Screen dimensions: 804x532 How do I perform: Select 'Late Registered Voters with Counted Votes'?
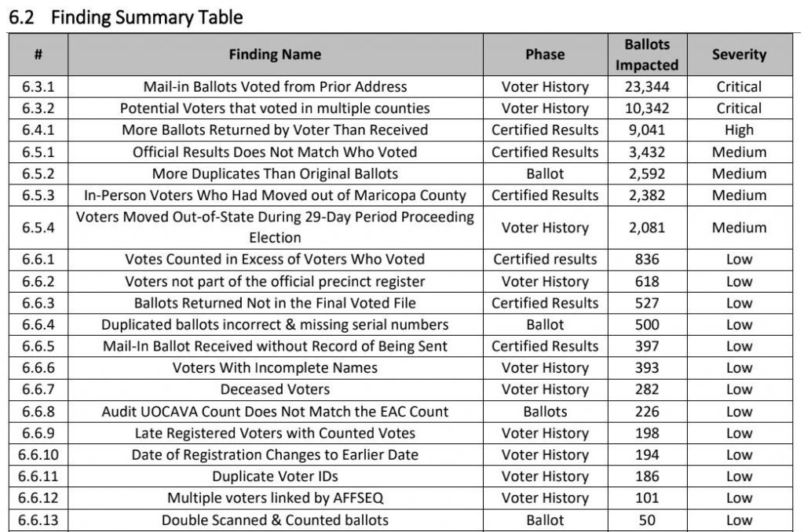275,433
